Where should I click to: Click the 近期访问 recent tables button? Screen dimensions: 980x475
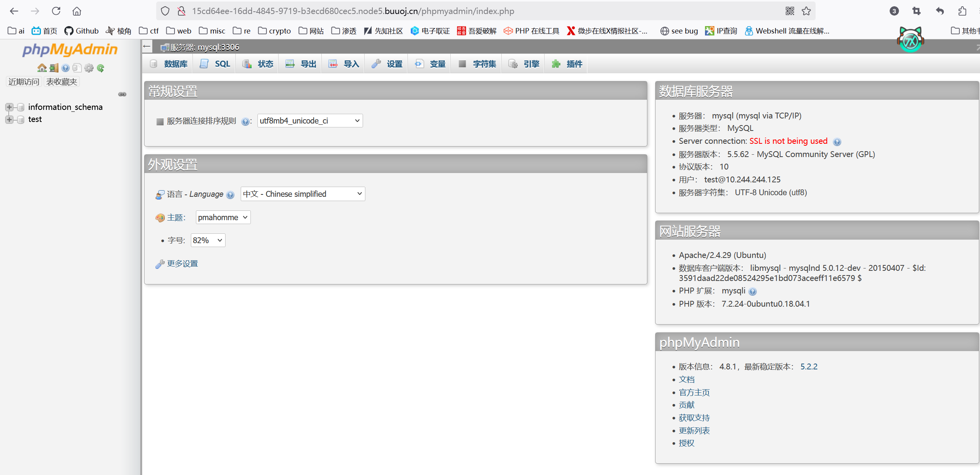[24, 82]
